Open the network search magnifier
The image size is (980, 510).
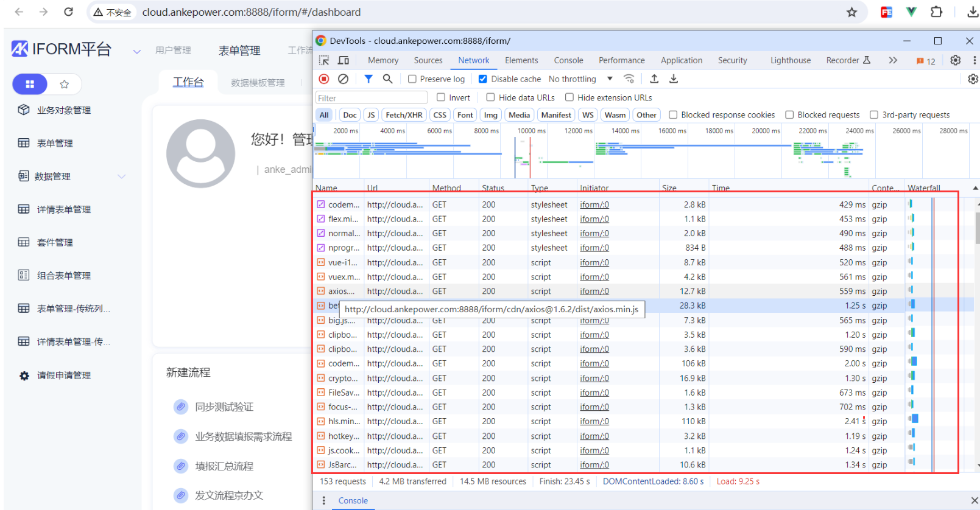point(387,79)
